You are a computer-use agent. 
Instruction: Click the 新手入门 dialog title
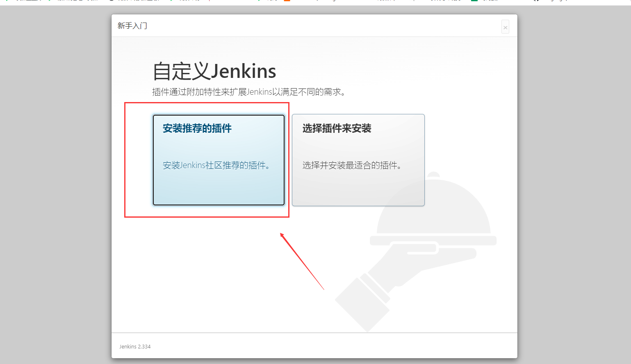click(132, 26)
